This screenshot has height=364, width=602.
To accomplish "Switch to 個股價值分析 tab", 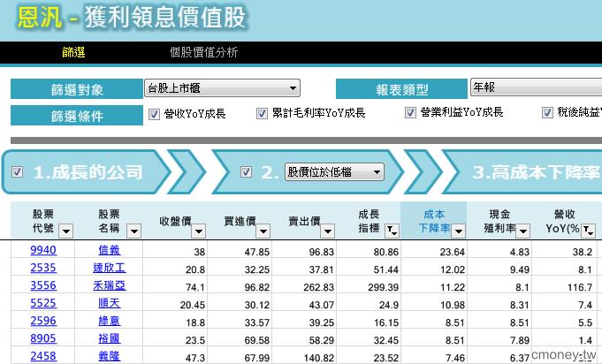I will click(x=204, y=52).
